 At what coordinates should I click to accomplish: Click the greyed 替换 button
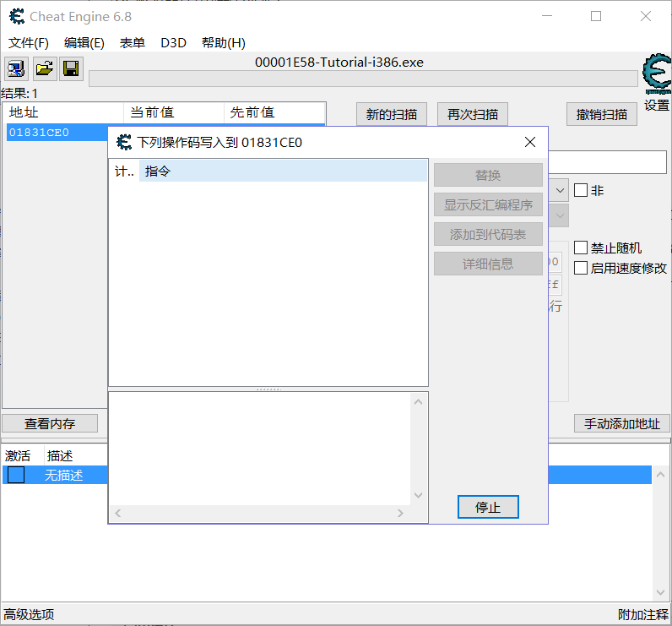(x=488, y=175)
